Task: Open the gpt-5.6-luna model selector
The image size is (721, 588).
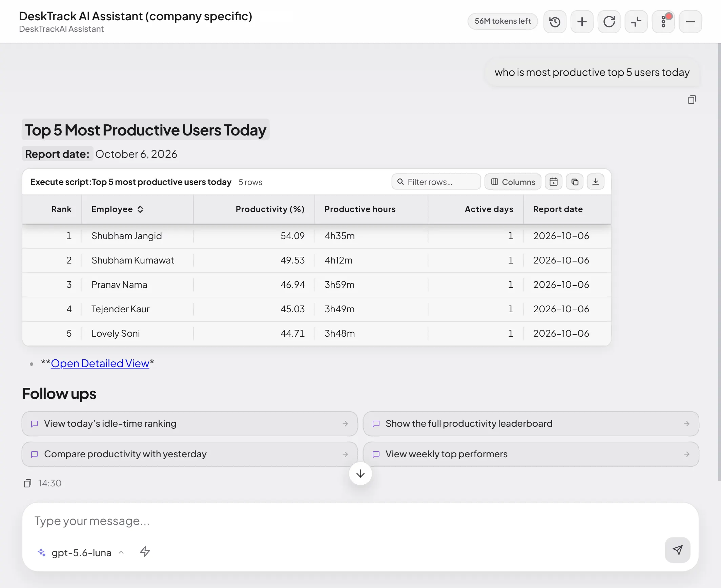Action: click(81, 553)
